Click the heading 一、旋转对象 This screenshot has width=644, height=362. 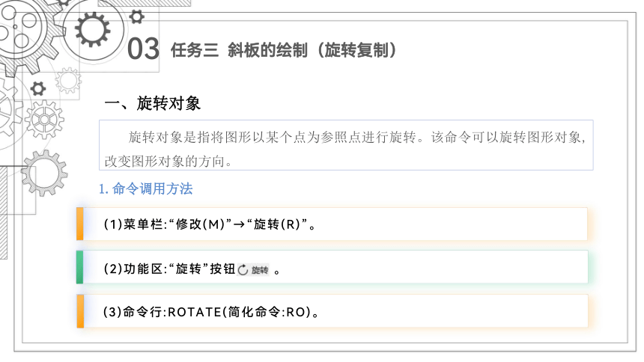[x=152, y=103]
